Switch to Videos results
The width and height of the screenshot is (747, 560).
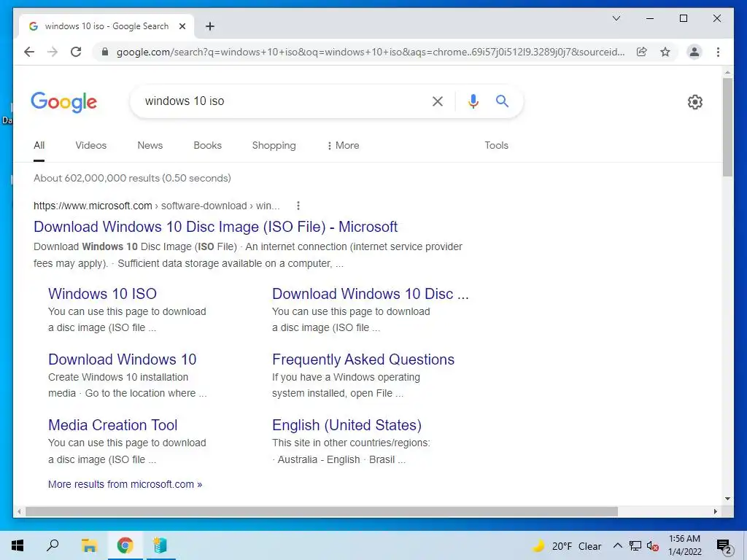click(91, 145)
